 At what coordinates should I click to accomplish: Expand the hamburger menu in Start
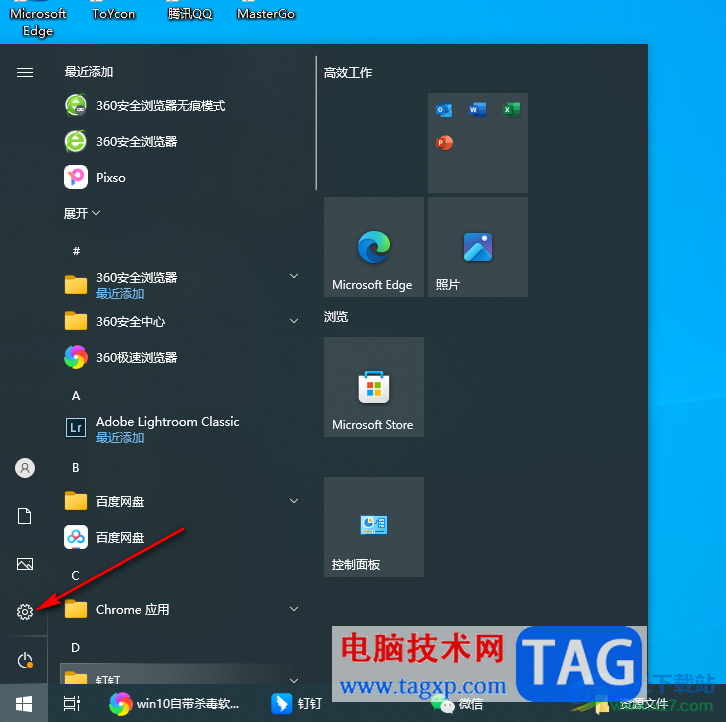(25, 72)
